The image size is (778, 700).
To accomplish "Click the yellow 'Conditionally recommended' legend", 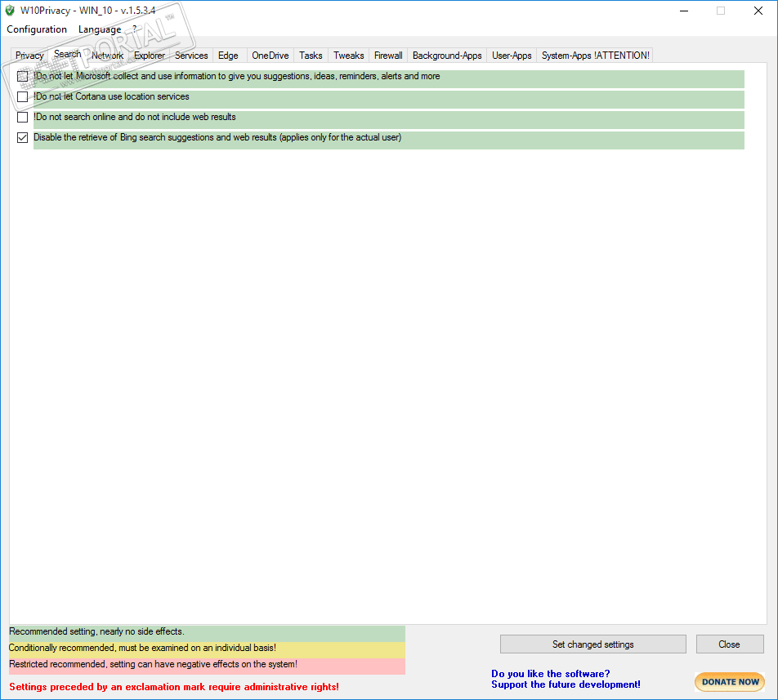I will click(x=207, y=650).
